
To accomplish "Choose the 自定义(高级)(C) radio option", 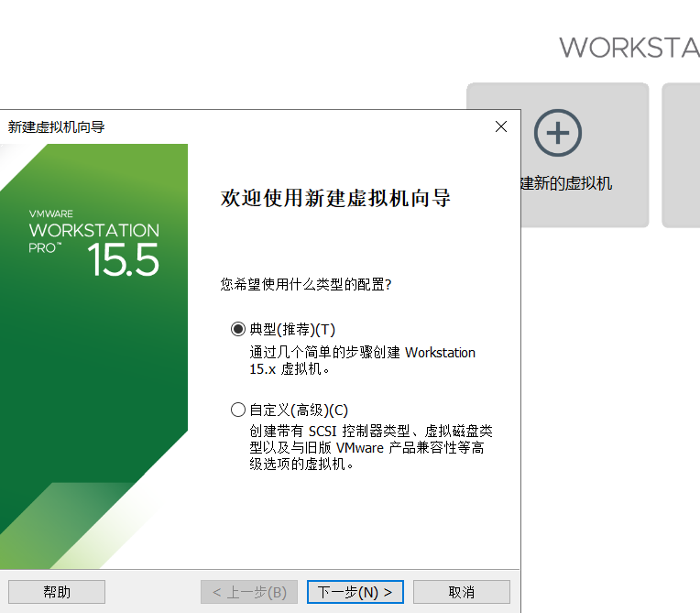I will (238, 410).
